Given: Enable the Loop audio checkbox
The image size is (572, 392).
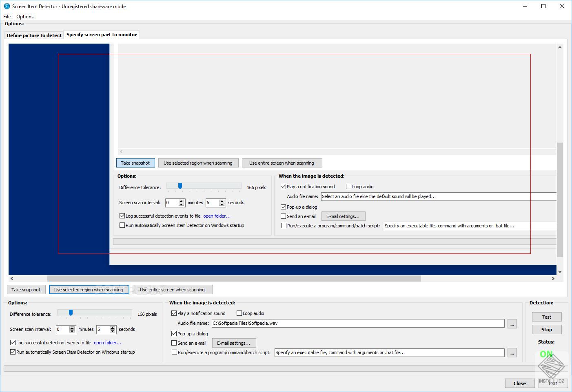Looking at the screenshot, I should click(239, 313).
